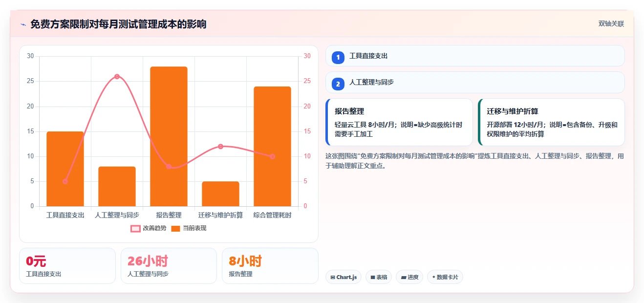Click the trend point on 综合管理耗时 bar

click(272, 156)
